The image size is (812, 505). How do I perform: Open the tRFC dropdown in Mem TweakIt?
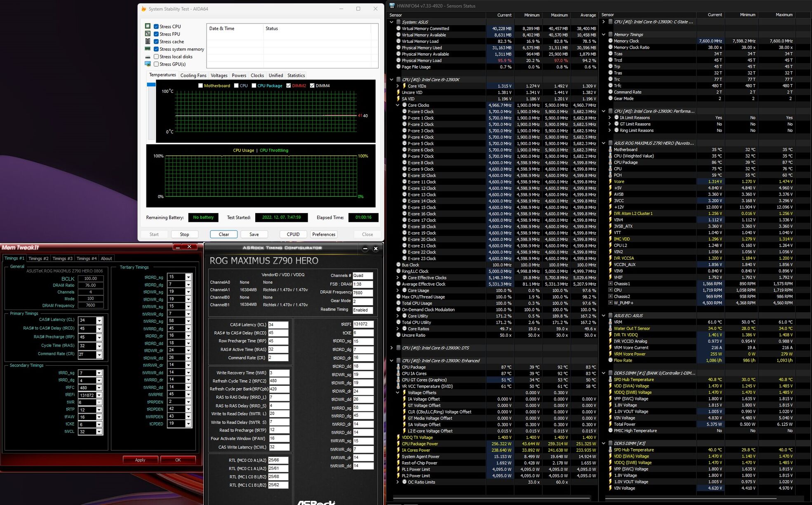99,388
